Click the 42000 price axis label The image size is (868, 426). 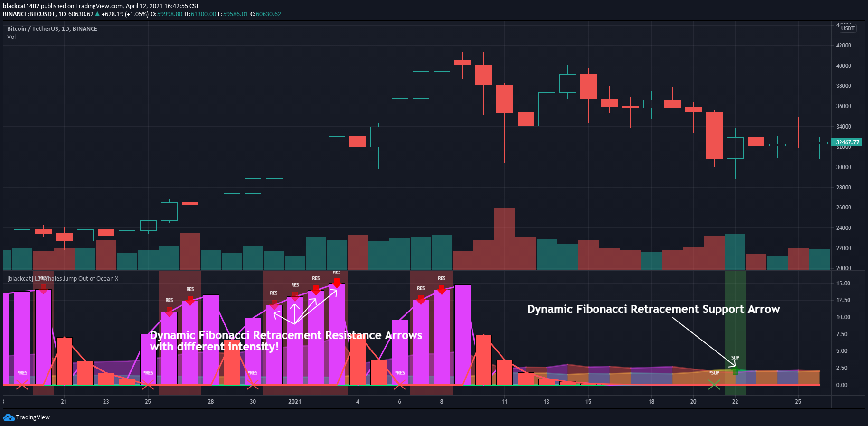pyautogui.click(x=844, y=46)
